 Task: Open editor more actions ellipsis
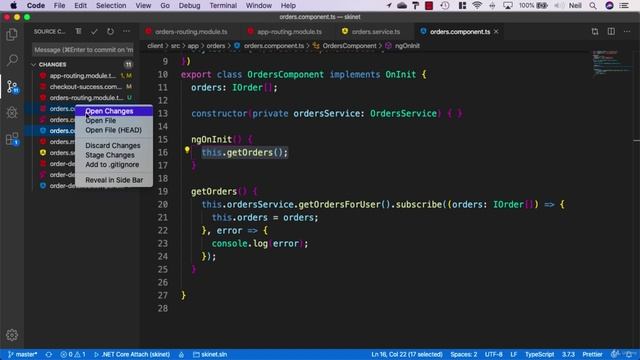(627, 31)
